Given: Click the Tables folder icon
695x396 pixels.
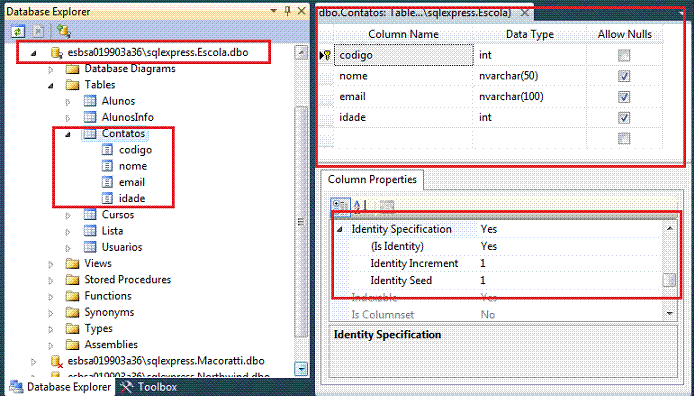Looking at the screenshot, I should 72,85.
